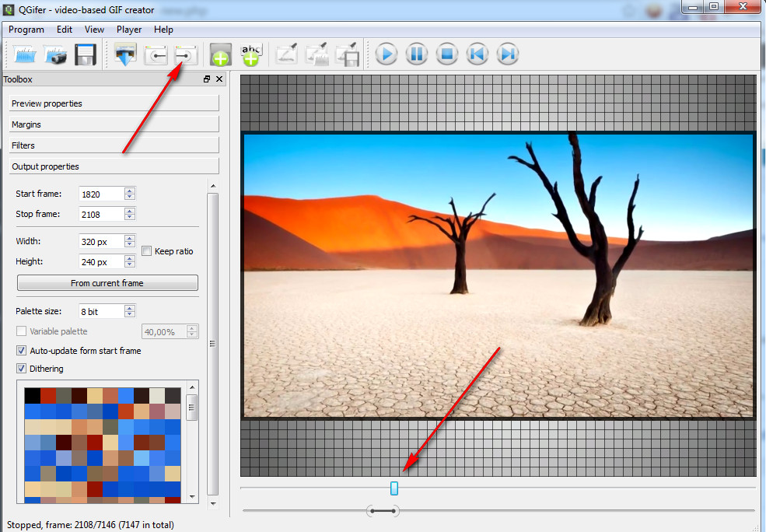Click the Extract GIF icon with blue arrow
766x532 pixels.
click(125, 54)
